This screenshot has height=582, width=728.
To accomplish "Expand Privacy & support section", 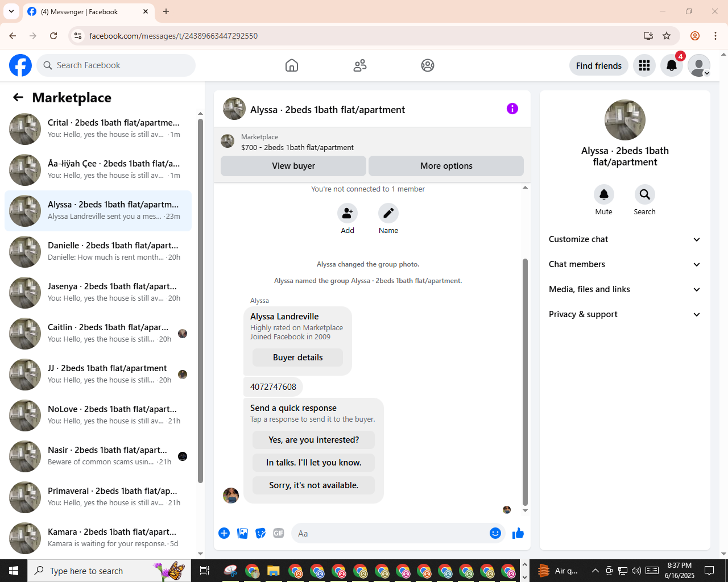I will click(x=625, y=314).
